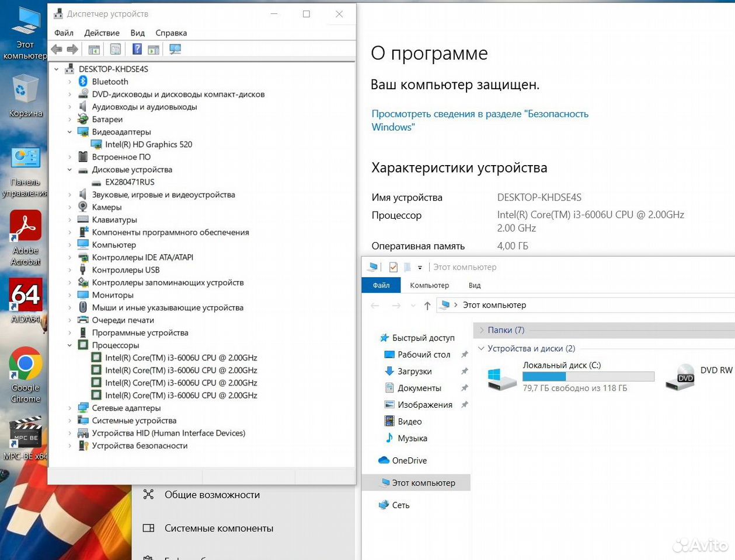Click Контроллеры IDE ATA/ATAPI icon

point(83,257)
